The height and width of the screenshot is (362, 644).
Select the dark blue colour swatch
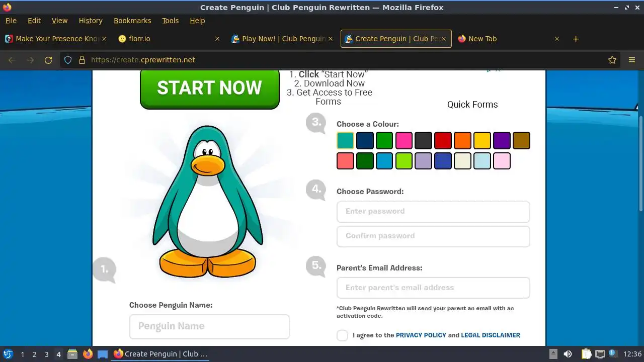(x=365, y=141)
